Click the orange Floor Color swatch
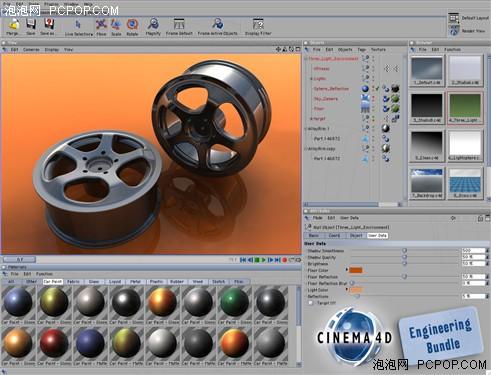 pos(356,270)
